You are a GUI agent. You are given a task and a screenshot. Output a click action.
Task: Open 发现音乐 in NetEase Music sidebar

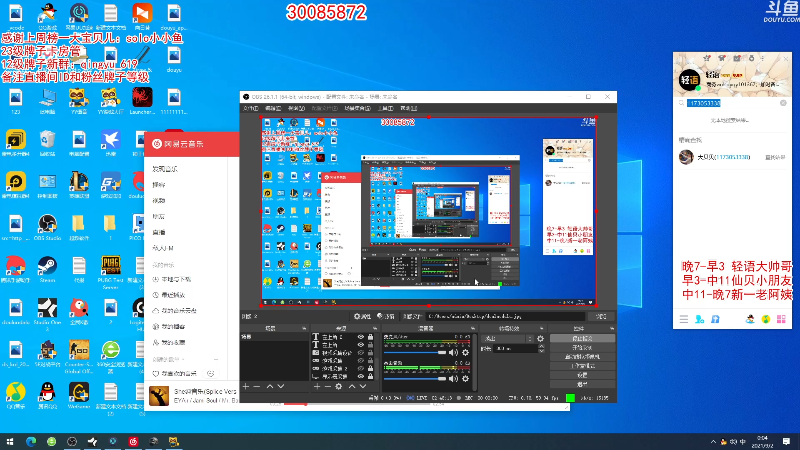coord(165,169)
